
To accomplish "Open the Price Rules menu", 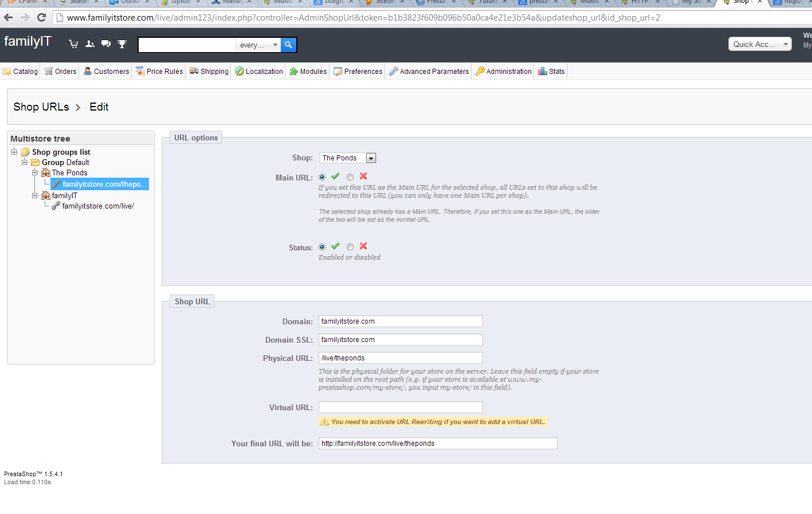I will pyautogui.click(x=159, y=72).
